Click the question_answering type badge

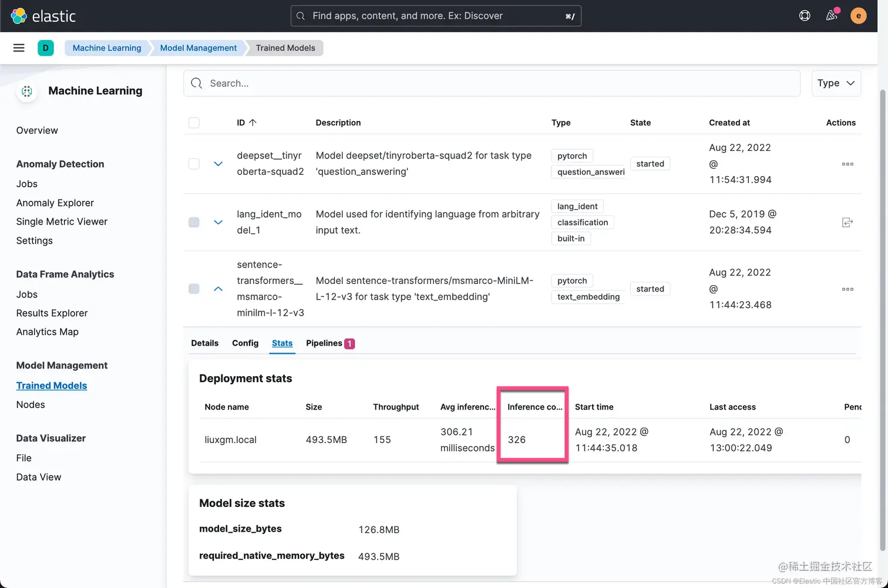coord(588,172)
